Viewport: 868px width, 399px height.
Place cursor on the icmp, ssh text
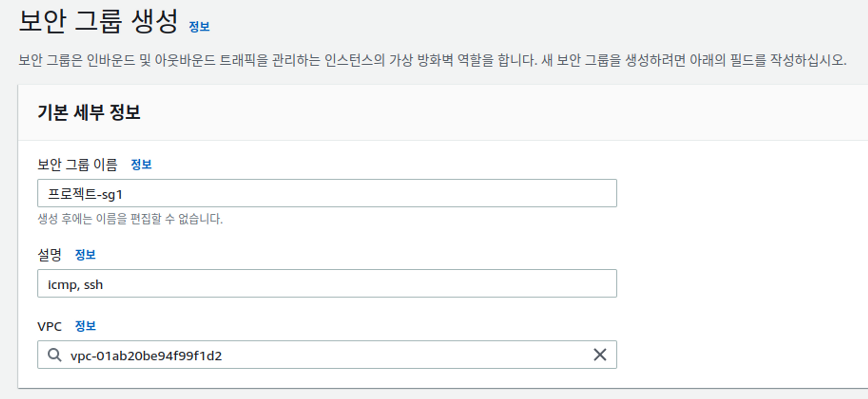tap(75, 285)
